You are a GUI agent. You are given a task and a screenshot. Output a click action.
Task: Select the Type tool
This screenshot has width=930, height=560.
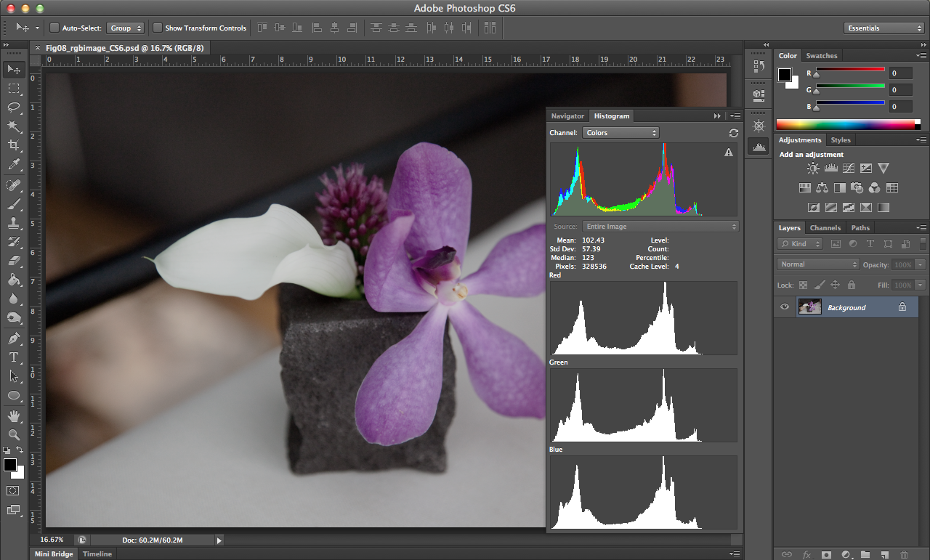click(14, 357)
